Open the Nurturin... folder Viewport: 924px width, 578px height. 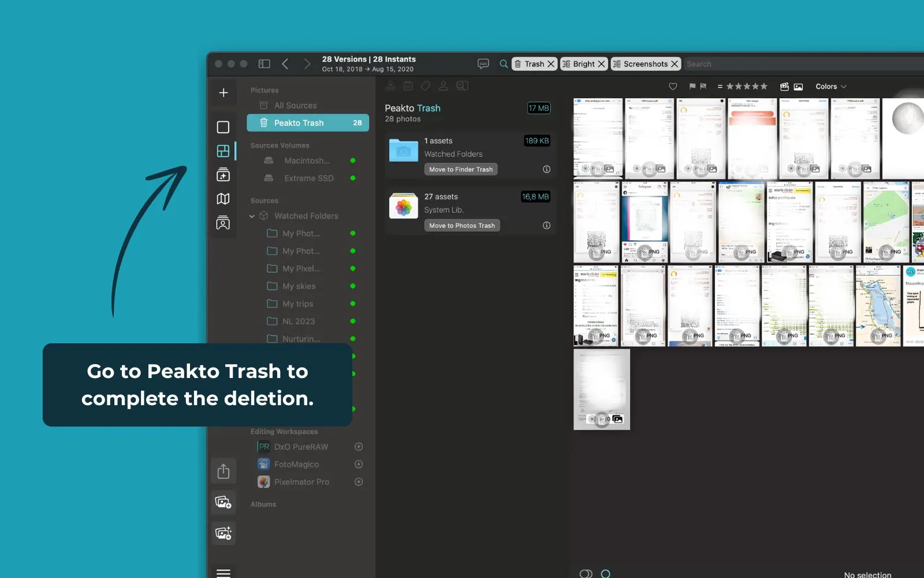tap(301, 339)
